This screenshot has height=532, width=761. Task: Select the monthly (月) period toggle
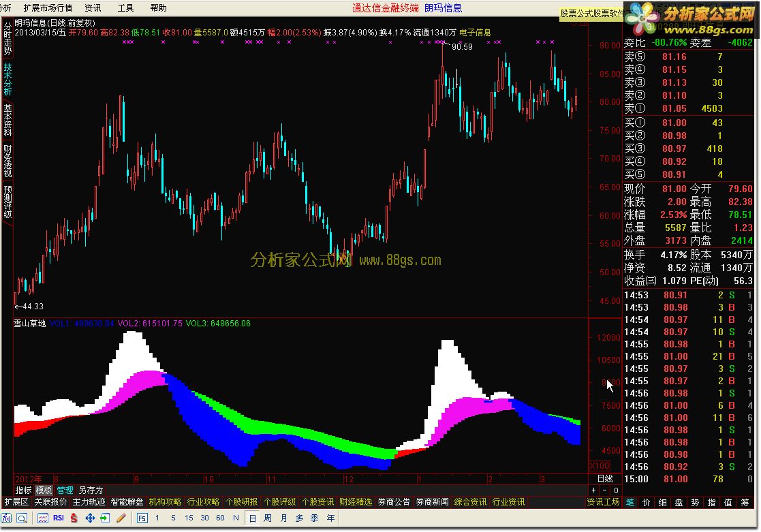tap(283, 518)
